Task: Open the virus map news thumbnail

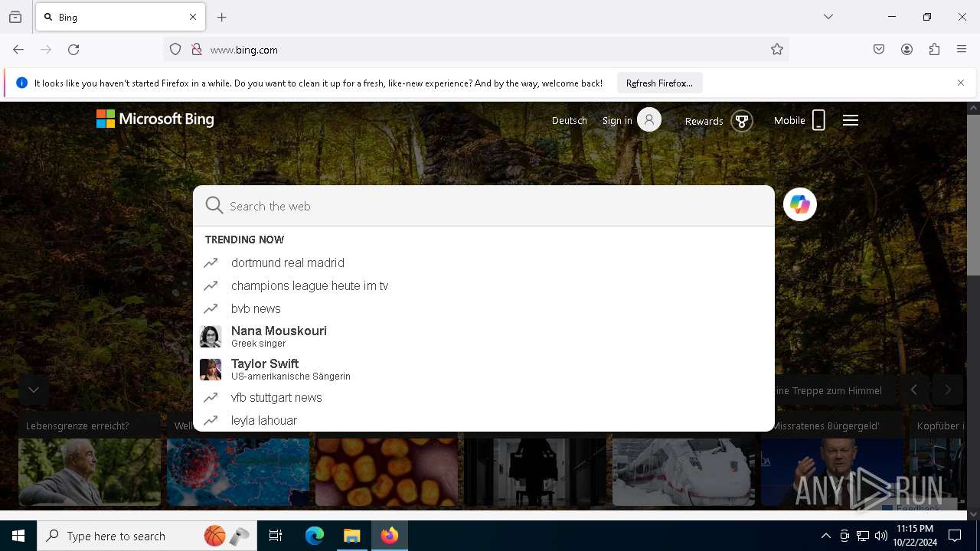Action: (x=238, y=471)
